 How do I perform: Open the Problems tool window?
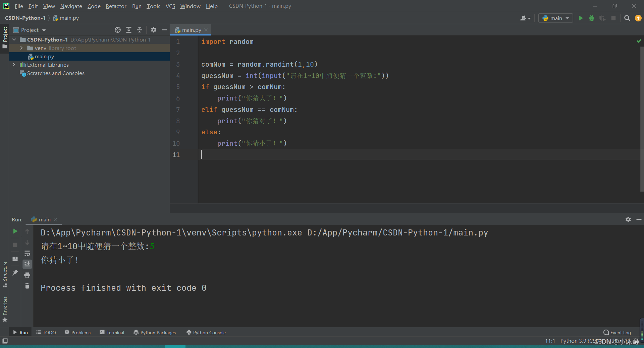pos(77,333)
